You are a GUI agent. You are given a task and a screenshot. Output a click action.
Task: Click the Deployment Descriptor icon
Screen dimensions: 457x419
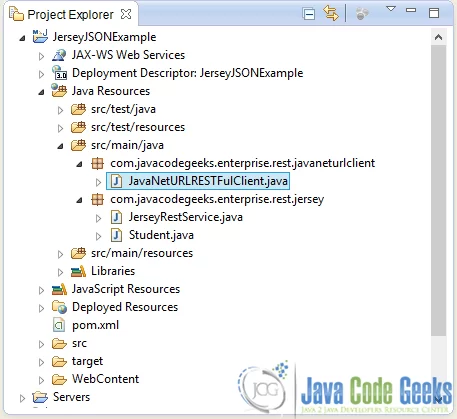[x=60, y=73]
